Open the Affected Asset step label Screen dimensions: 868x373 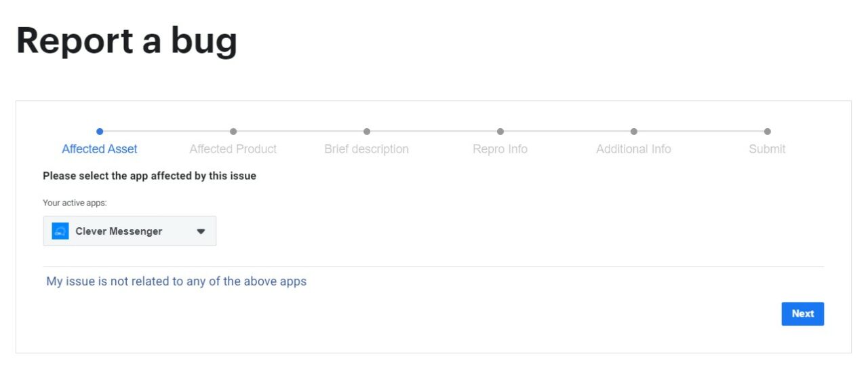click(x=100, y=149)
